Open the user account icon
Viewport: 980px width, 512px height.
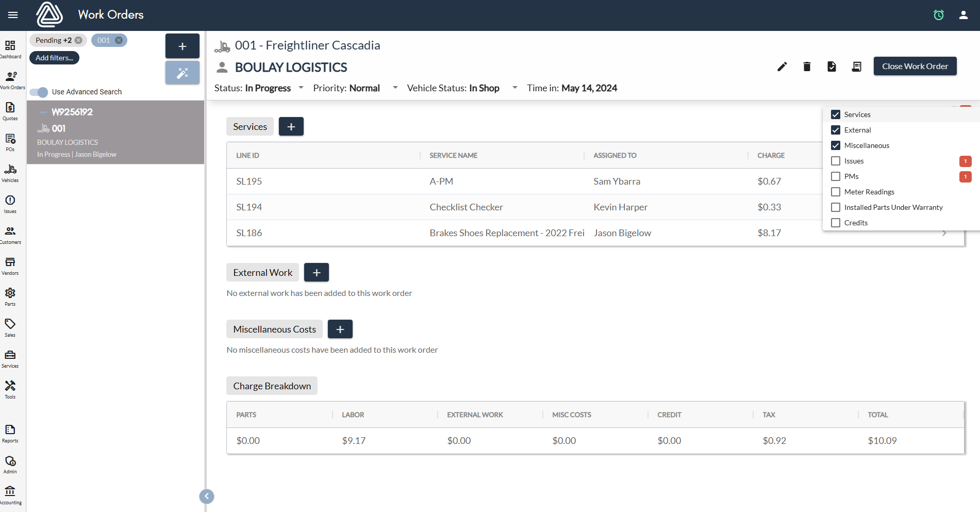[x=963, y=15]
